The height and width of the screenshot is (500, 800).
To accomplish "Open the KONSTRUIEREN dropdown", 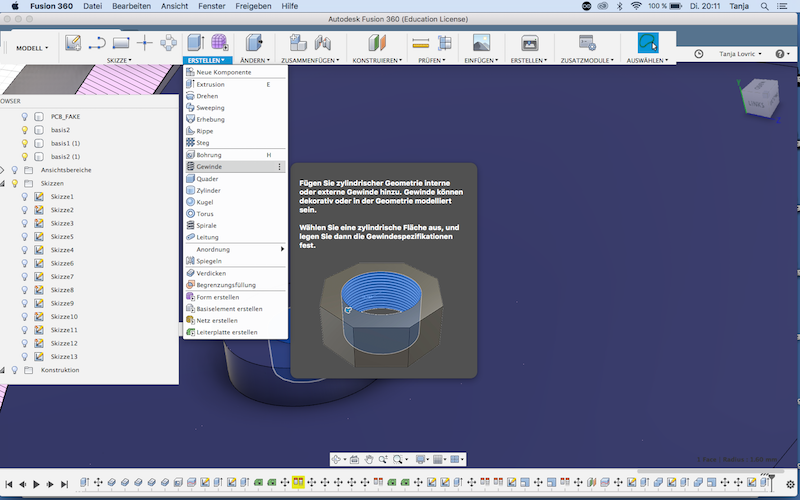I will (377, 60).
